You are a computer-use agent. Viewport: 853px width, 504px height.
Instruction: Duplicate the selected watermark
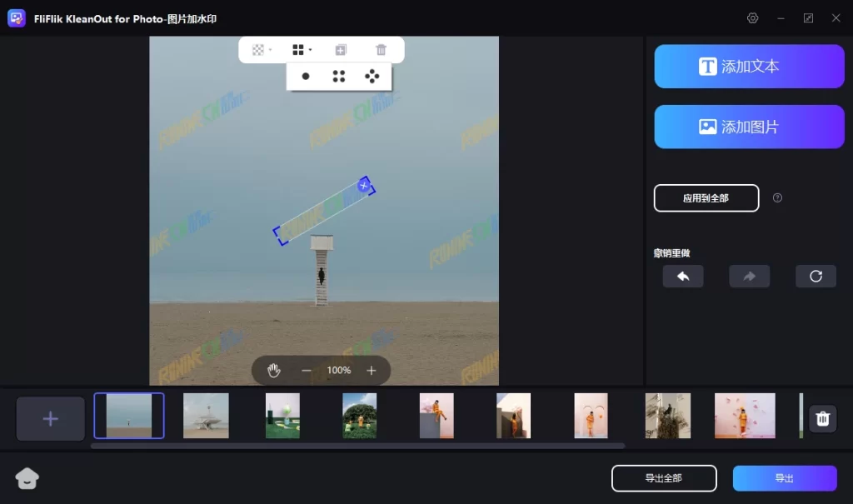[341, 50]
